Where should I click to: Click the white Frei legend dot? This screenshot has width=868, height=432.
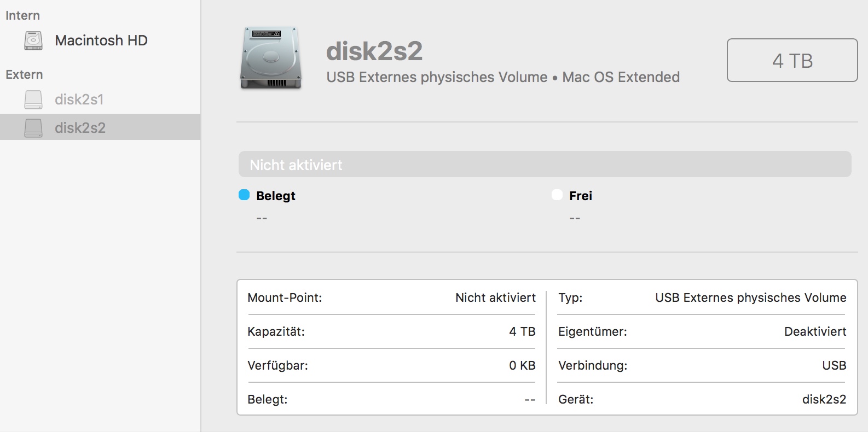click(557, 195)
